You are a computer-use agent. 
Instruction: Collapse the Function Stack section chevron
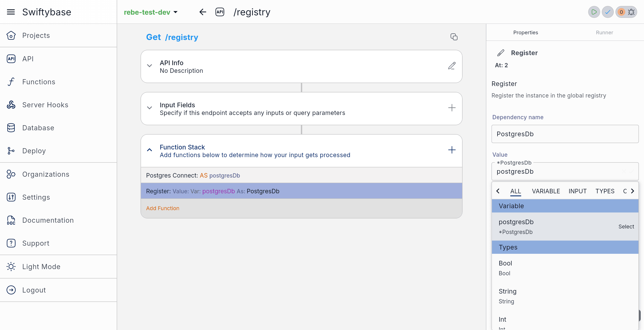tap(149, 150)
